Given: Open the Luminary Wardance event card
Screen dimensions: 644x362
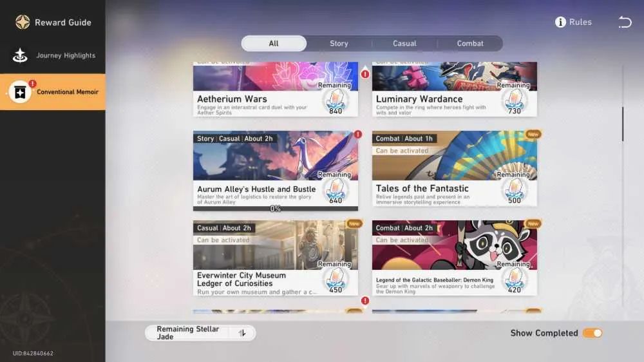Looking at the screenshot, I should tap(454, 89).
